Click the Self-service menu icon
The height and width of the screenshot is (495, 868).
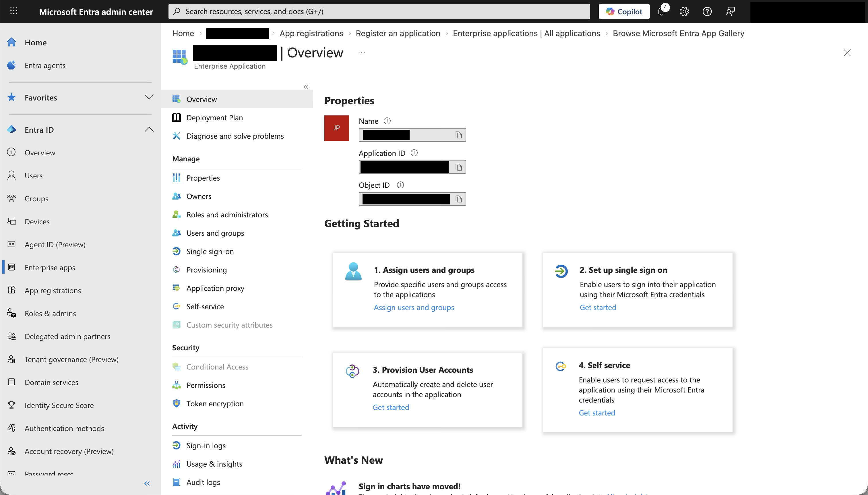pos(177,306)
